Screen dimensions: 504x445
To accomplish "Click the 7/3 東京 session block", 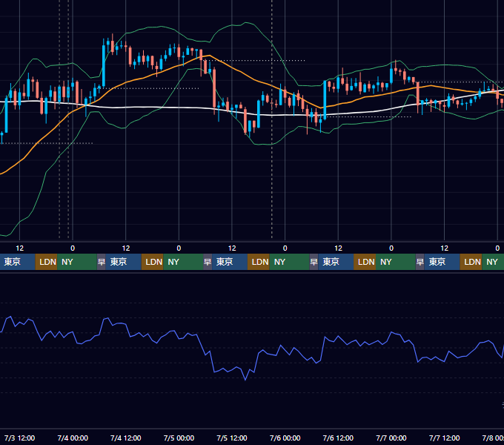I will click(x=18, y=262).
